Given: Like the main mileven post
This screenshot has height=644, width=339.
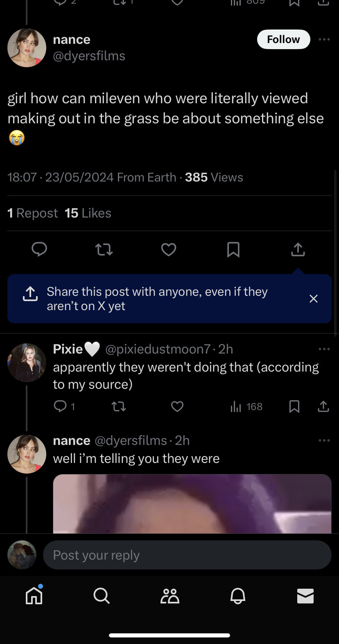Looking at the screenshot, I should coord(168,249).
